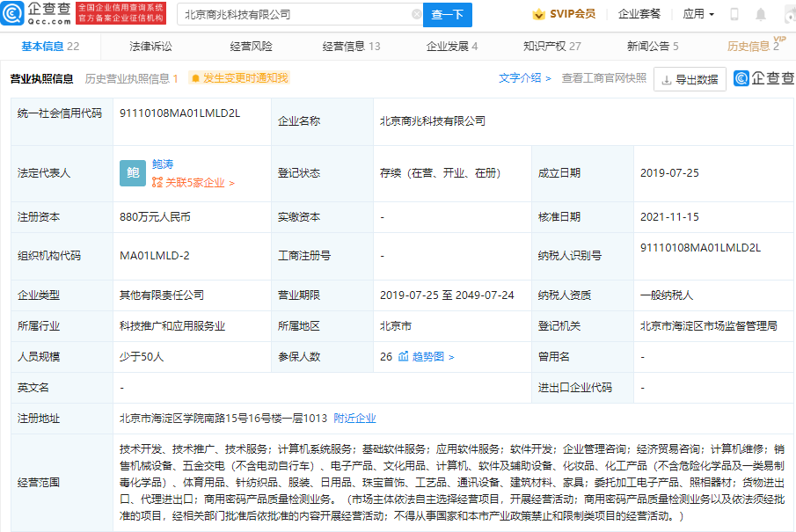This screenshot has width=796, height=532.
Task: Switch to the 法律诉讼 tab
Action: click(150, 47)
